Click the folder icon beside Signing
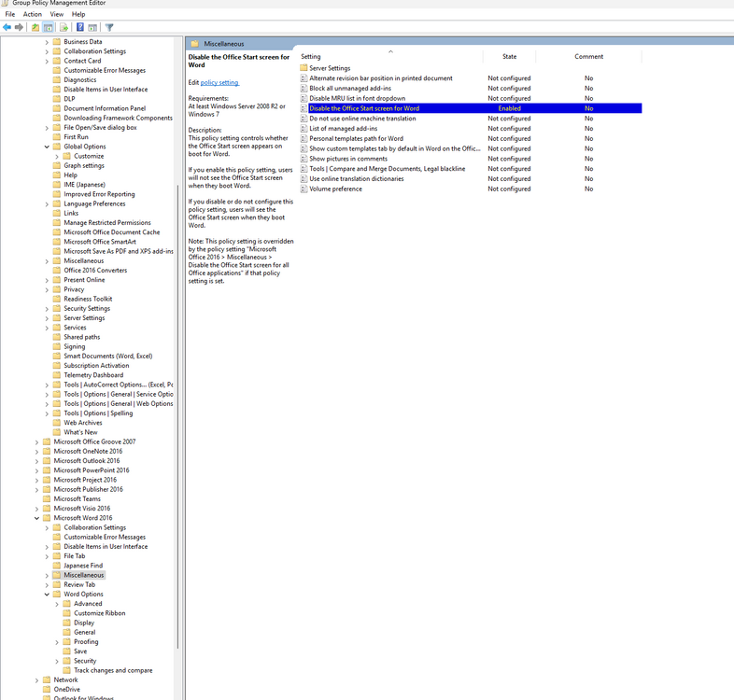734x700 pixels. click(57, 346)
